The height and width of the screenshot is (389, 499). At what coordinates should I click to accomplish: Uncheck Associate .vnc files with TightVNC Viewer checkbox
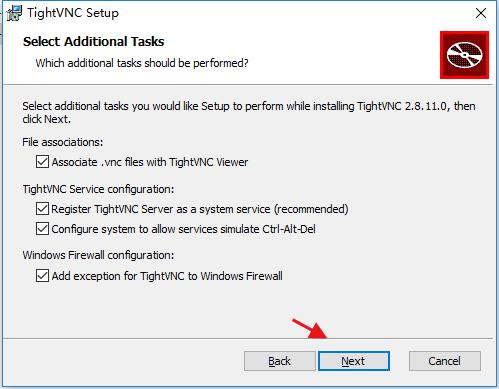(42, 162)
